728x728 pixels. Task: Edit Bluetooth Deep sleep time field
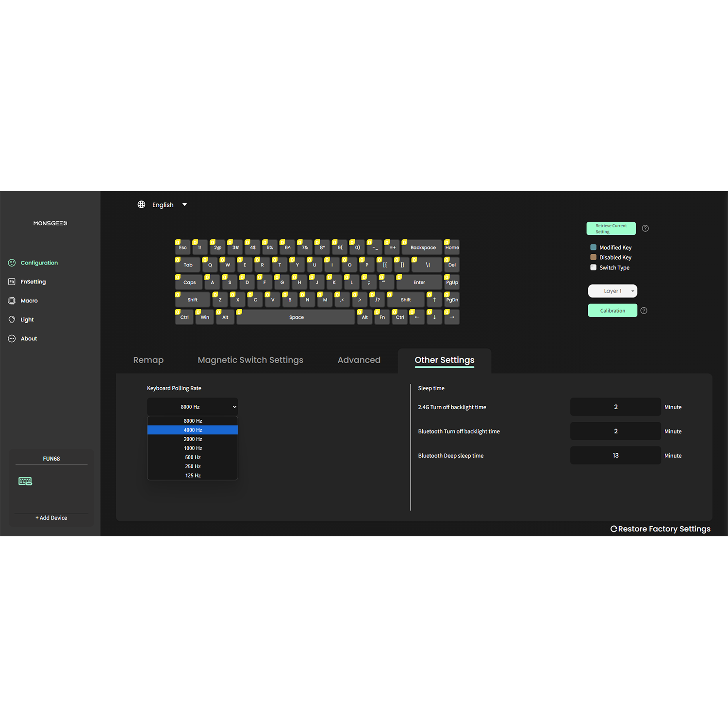point(615,455)
